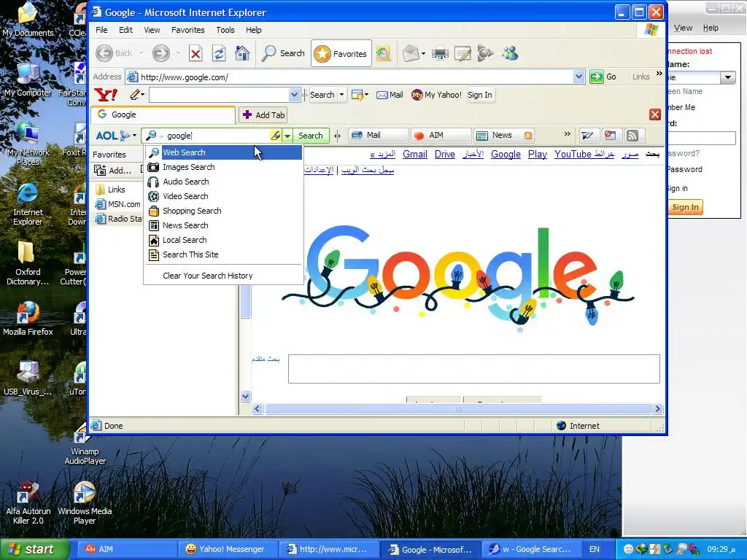Open Oxford Dictionary desktop folder
The width and height of the screenshot is (747, 560).
point(28,262)
